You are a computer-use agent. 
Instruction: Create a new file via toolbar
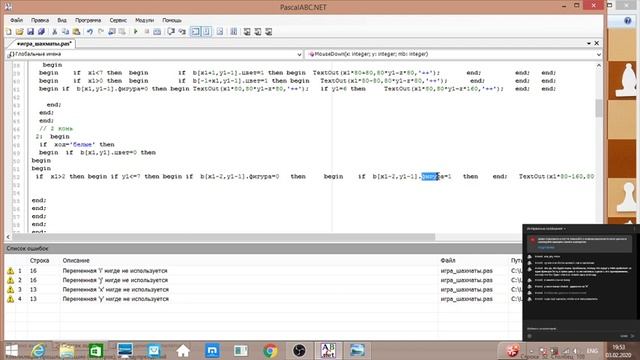tap(9, 31)
